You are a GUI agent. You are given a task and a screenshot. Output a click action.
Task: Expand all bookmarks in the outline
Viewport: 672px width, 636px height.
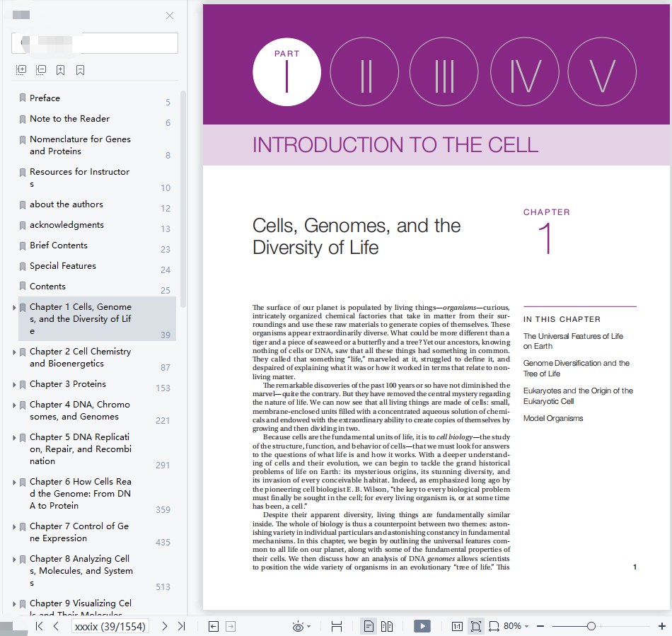[21, 70]
